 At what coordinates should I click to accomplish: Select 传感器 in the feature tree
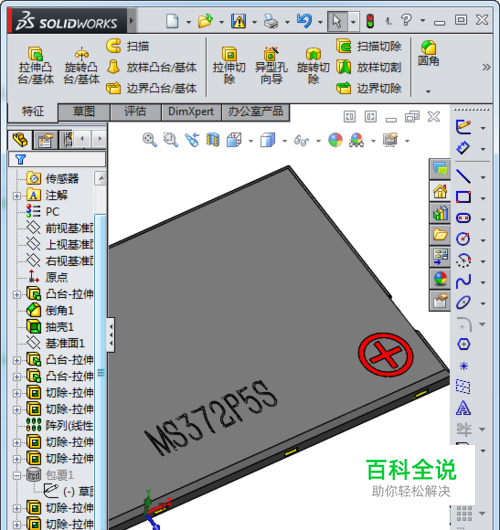(53, 178)
